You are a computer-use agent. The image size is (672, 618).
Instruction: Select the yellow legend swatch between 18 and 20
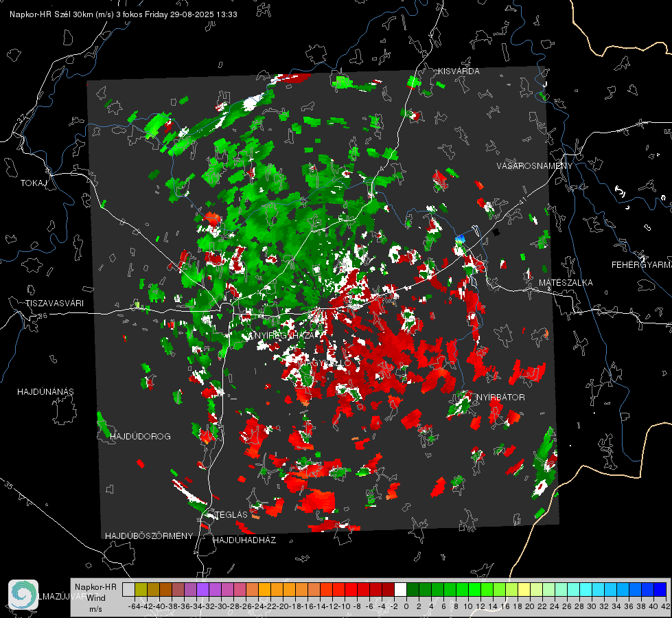pos(524,589)
